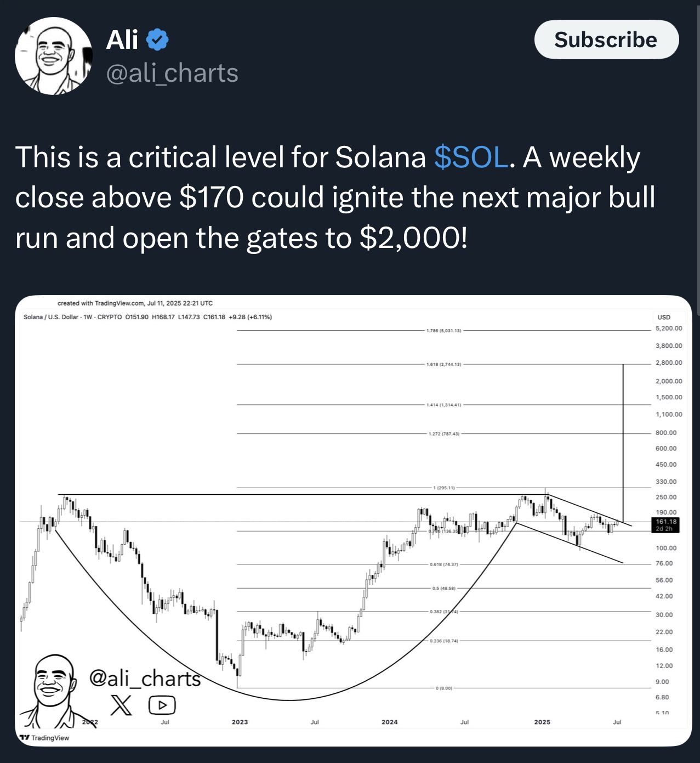The height and width of the screenshot is (763, 700).
Task: Click the @ali_charts watermark text in chart
Action: pyautogui.click(x=145, y=679)
